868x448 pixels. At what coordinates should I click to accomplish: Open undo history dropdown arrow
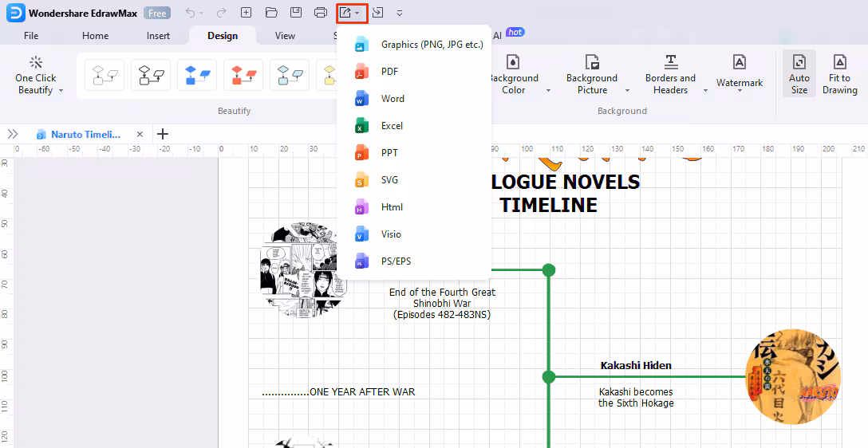202,14
